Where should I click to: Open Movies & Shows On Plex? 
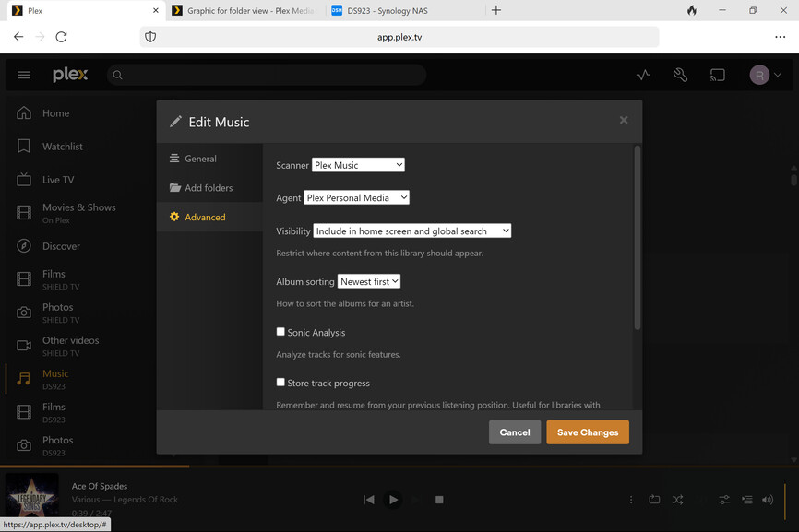tap(78, 213)
